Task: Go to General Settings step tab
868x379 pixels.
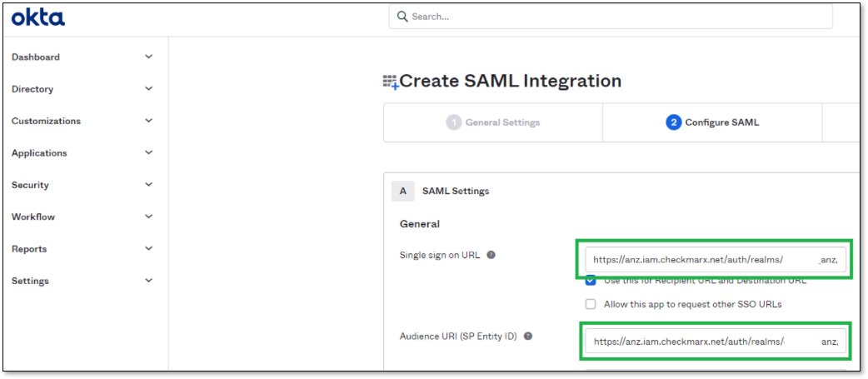Action: [x=493, y=122]
